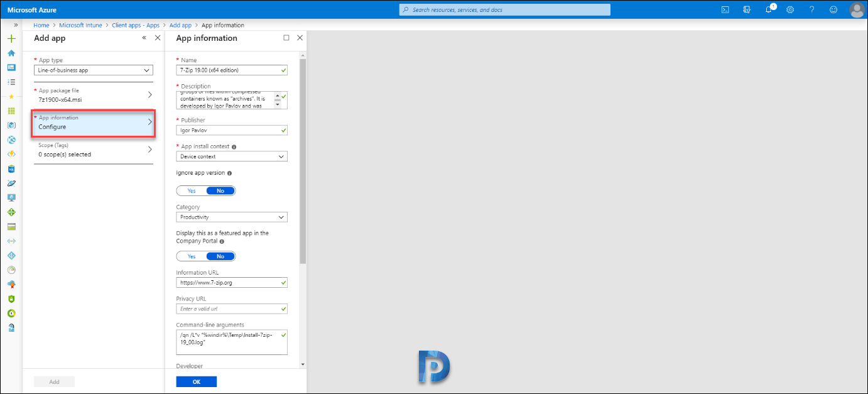Screen dimensions: 868x394
Task: Go to Home from the sidebar
Action: (11, 53)
